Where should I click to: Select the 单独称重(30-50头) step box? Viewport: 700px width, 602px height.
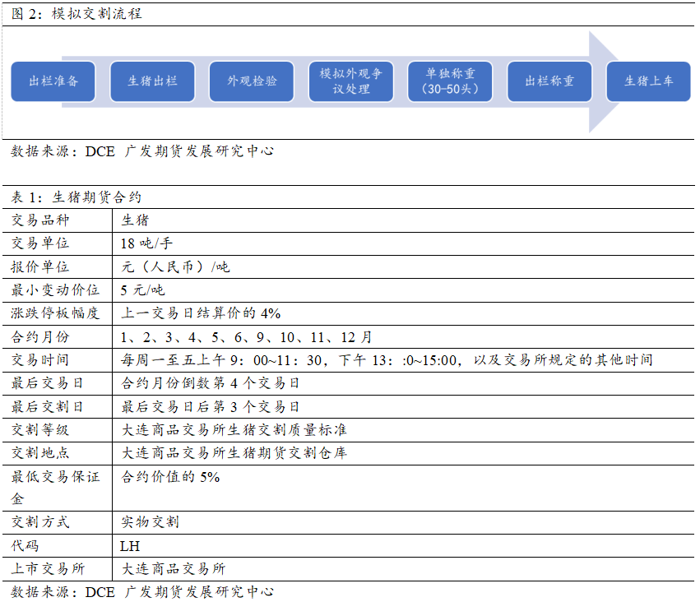click(x=450, y=81)
